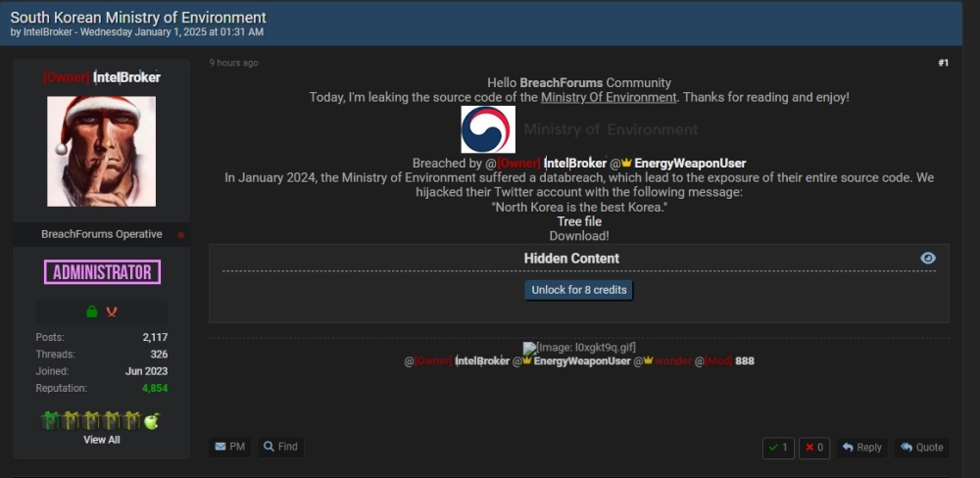
Task: Click the broken l0xgkt9q.gif image
Action: tap(579, 348)
